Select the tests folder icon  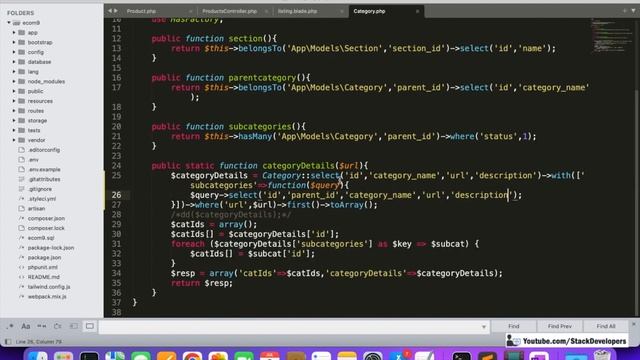(x=22, y=130)
